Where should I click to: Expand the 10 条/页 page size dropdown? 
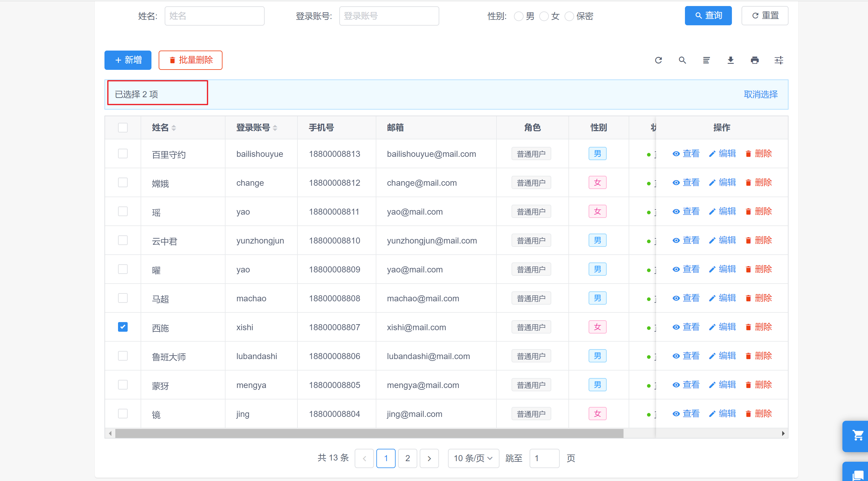pos(473,458)
